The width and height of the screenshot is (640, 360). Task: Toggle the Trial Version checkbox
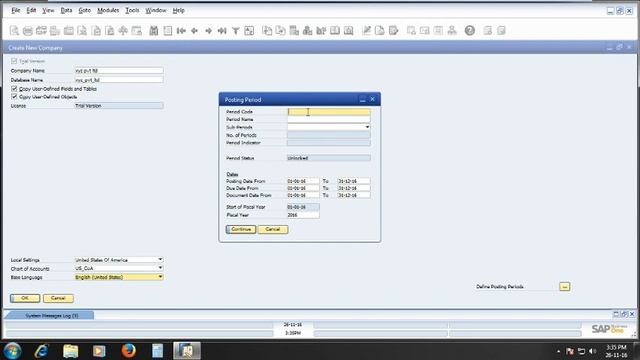[x=14, y=61]
